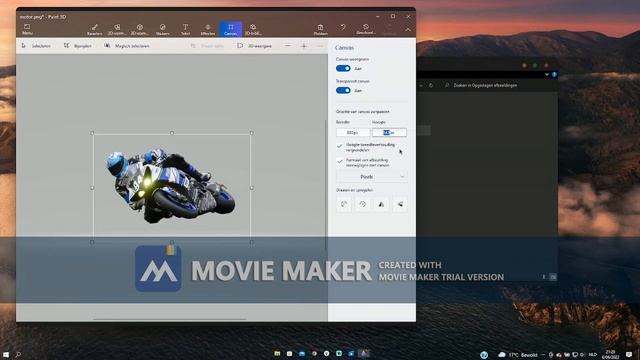
Task: Flip canvas vertically icon
Action: click(x=400, y=204)
